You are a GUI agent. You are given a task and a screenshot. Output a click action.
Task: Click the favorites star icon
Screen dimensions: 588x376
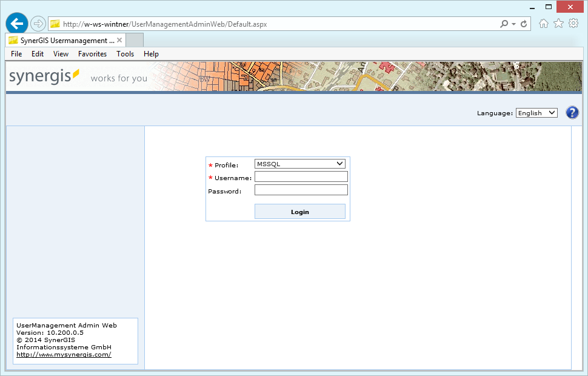click(x=558, y=22)
